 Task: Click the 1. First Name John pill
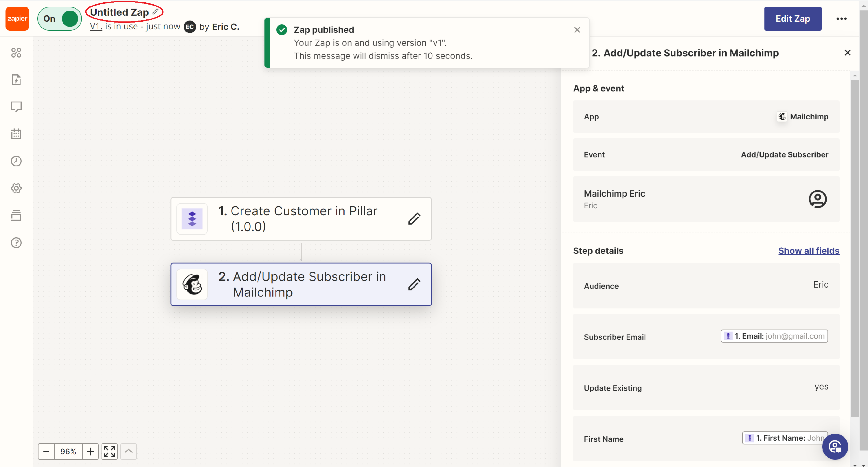[x=784, y=438]
